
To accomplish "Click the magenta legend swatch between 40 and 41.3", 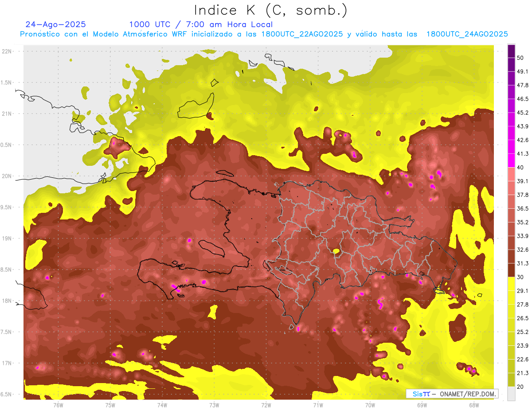I will coord(511,160).
